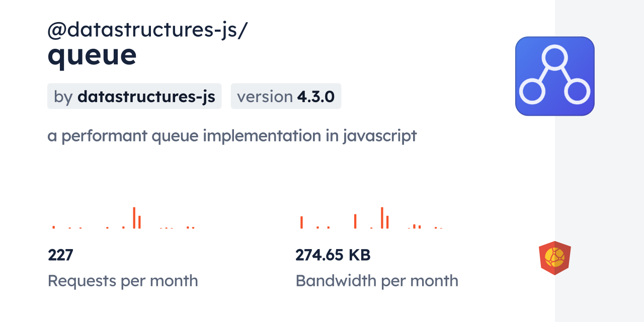Click the bottom-right node circle in logo
Viewport: 644px width, 322px height.
pyautogui.click(x=577, y=92)
